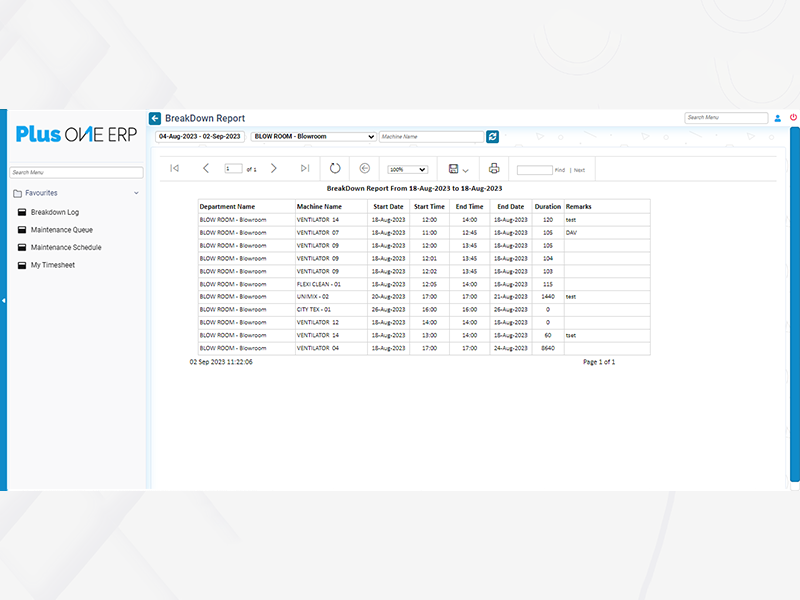This screenshot has height=600, width=800.
Task: Go to next report page
Action: tap(274, 169)
